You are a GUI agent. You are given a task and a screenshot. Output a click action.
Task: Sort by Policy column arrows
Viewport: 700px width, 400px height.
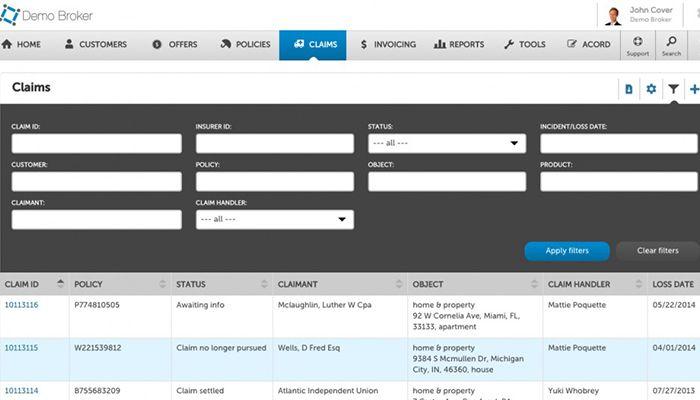tap(162, 284)
